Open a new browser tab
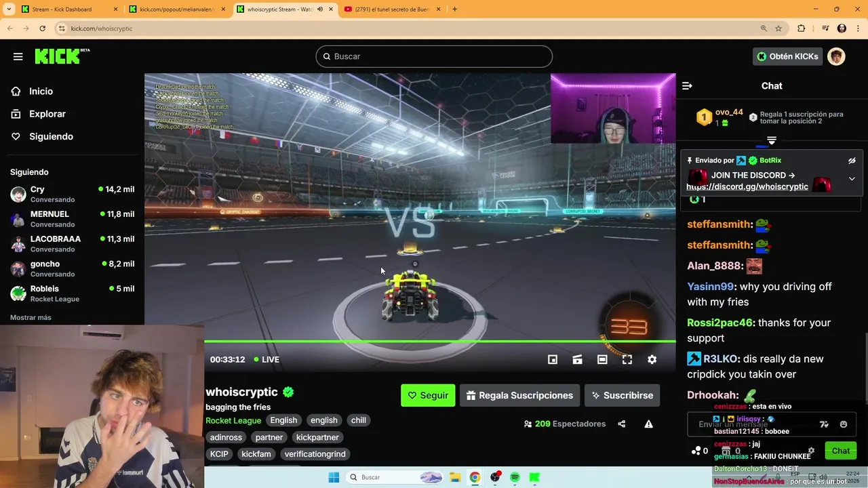 click(x=454, y=9)
